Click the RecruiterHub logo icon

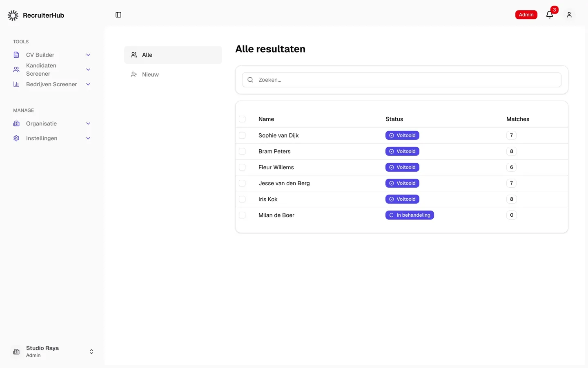tap(13, 16)
